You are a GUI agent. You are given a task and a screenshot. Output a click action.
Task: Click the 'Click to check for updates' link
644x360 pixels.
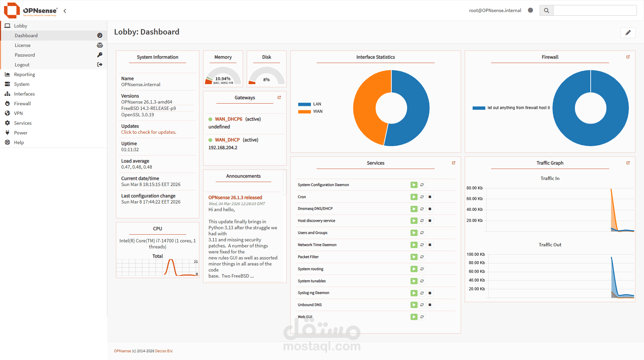click(x=149, y=132)
